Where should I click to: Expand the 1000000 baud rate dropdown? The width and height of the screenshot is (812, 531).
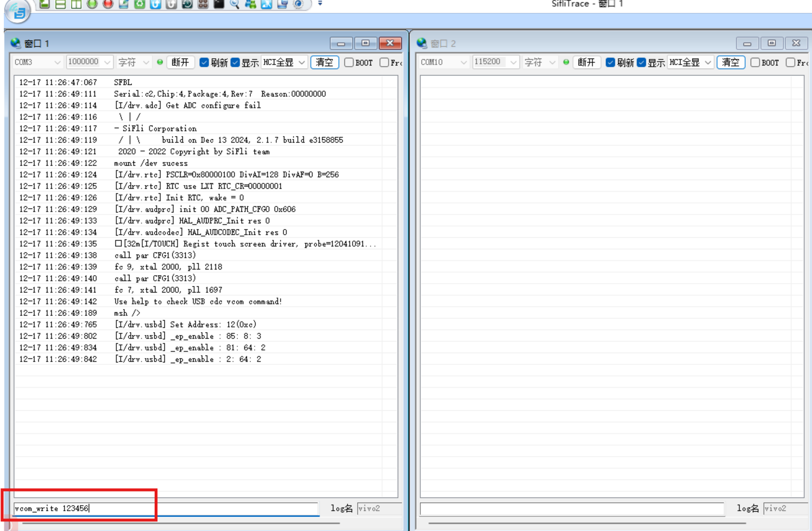click(89, 62)
